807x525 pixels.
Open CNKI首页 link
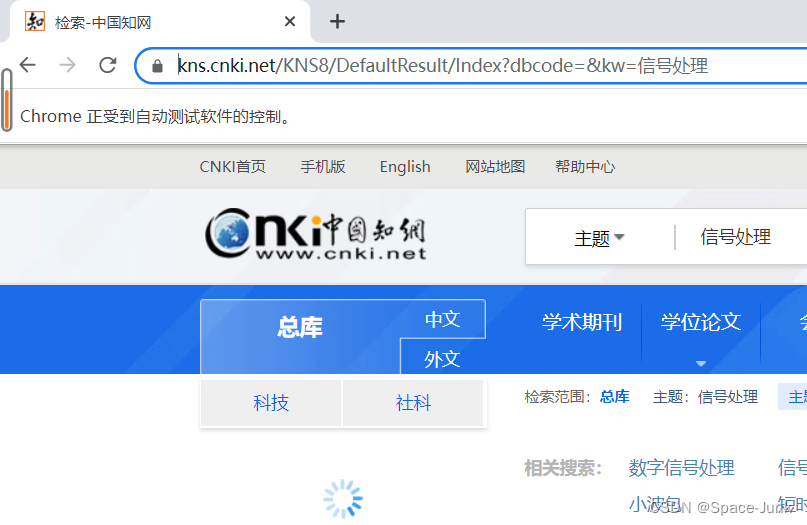[x=233, y=167]
